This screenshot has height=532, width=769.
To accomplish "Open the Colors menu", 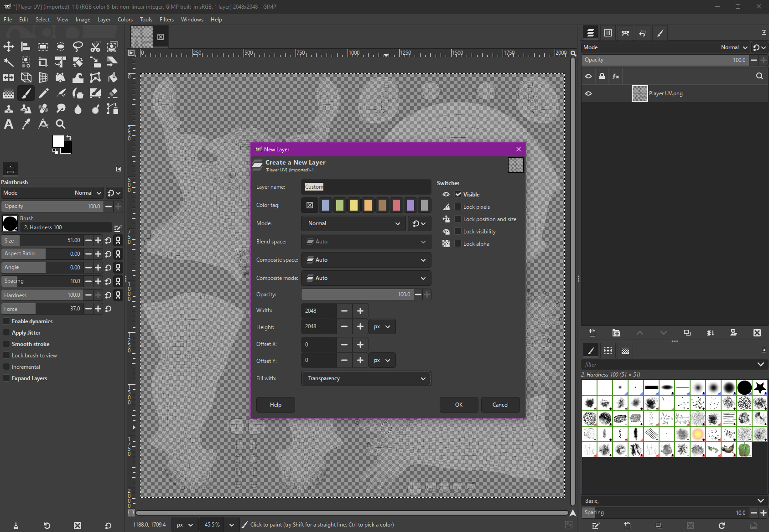I will 125,20.
